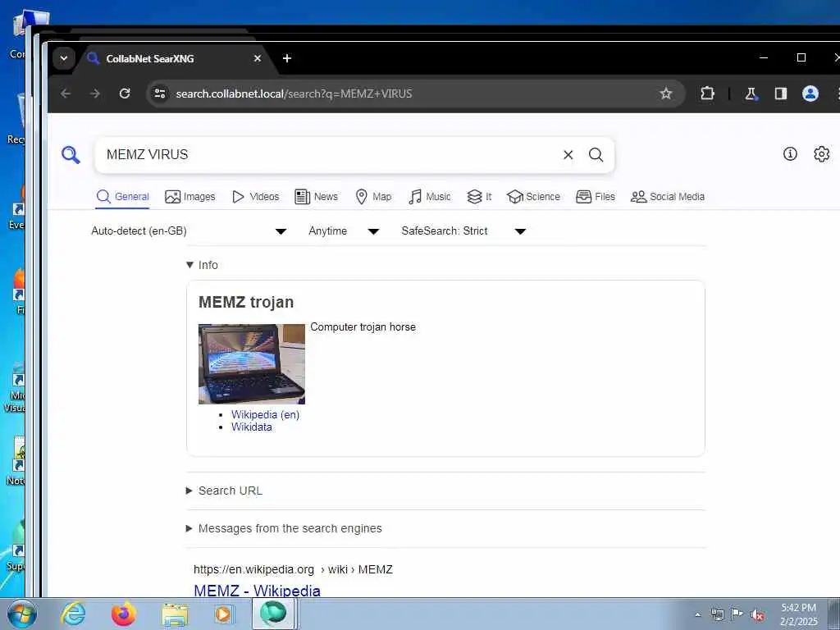View site information icon in address bar
Image resolution: width=840 pixels, height=630 pixels.
160,94
